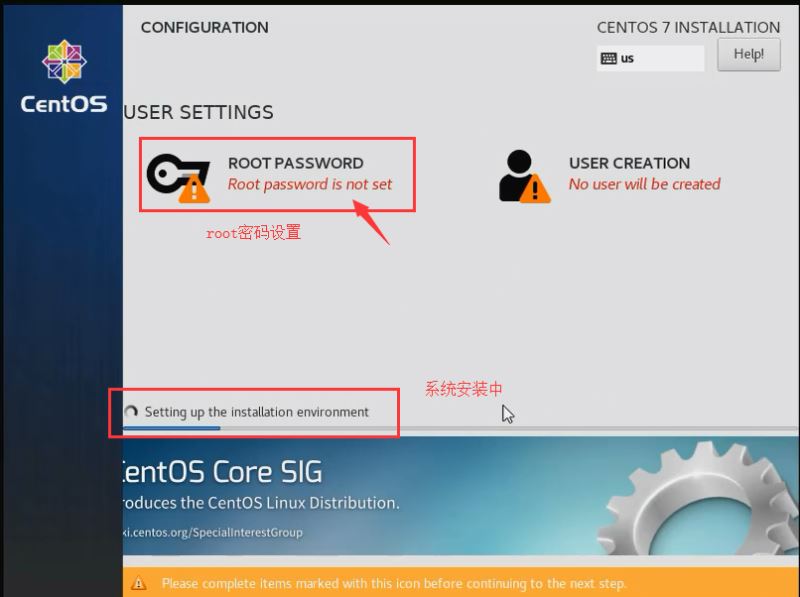Click the Help! button
The height and width of the screenshot is (597, 800).
click(x=748, y=54)
